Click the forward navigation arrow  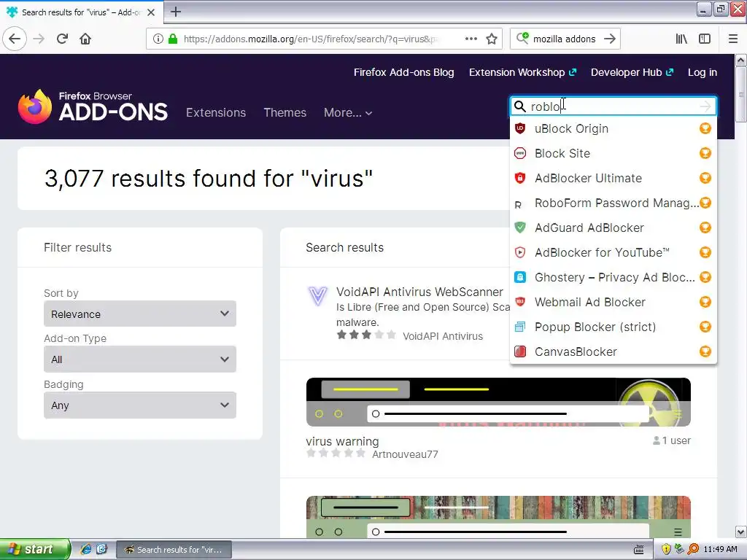tap(39, 39)
